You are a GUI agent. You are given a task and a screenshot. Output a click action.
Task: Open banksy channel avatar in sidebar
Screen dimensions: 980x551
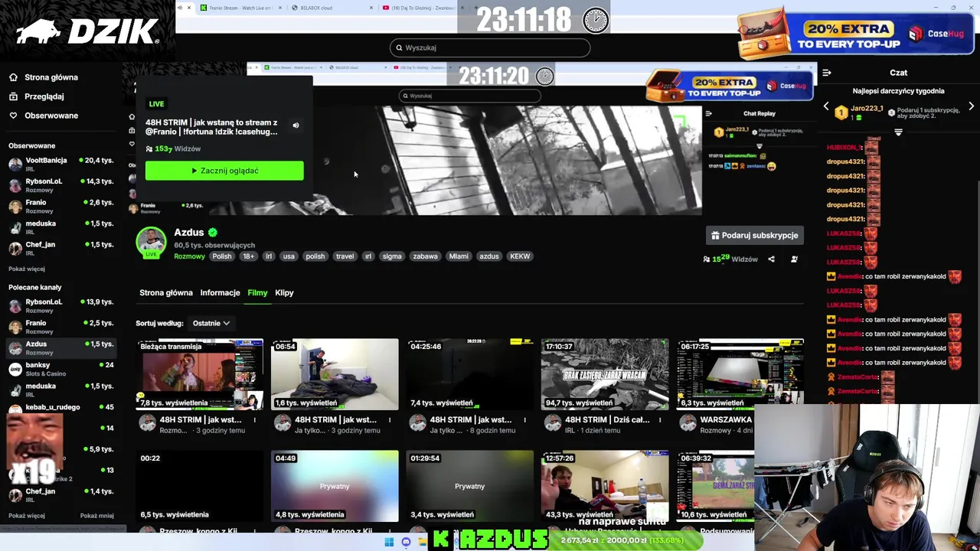point(15,369)
